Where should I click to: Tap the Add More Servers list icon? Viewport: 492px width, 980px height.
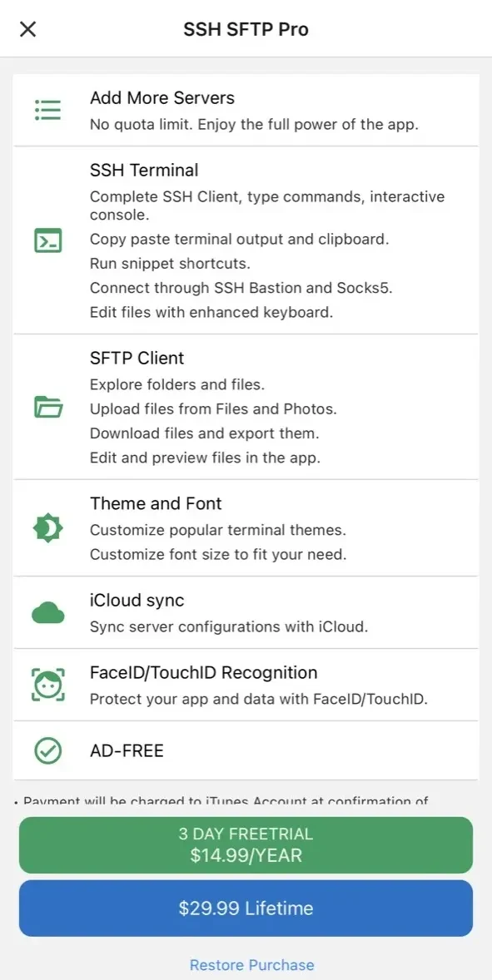pyautogui.click(x=47, y=109)
